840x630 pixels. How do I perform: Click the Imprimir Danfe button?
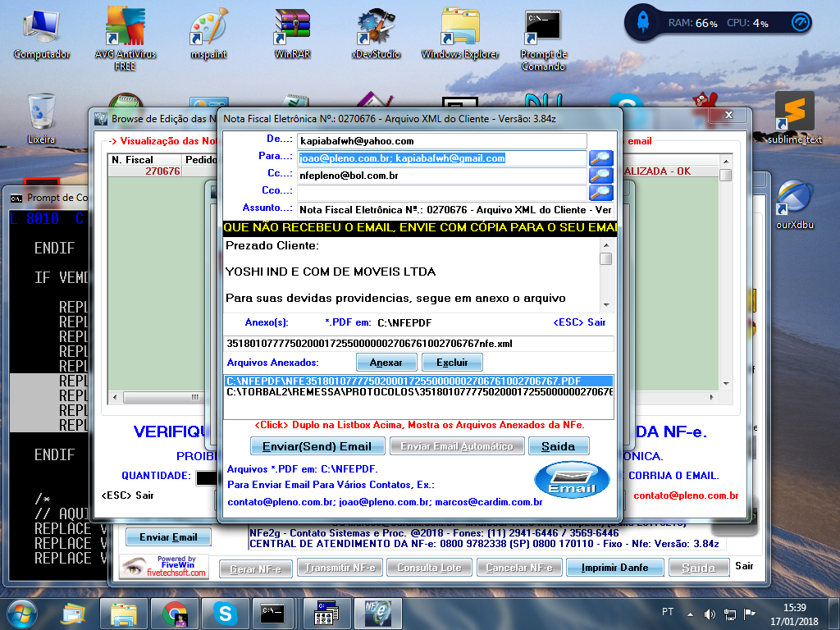614,568
